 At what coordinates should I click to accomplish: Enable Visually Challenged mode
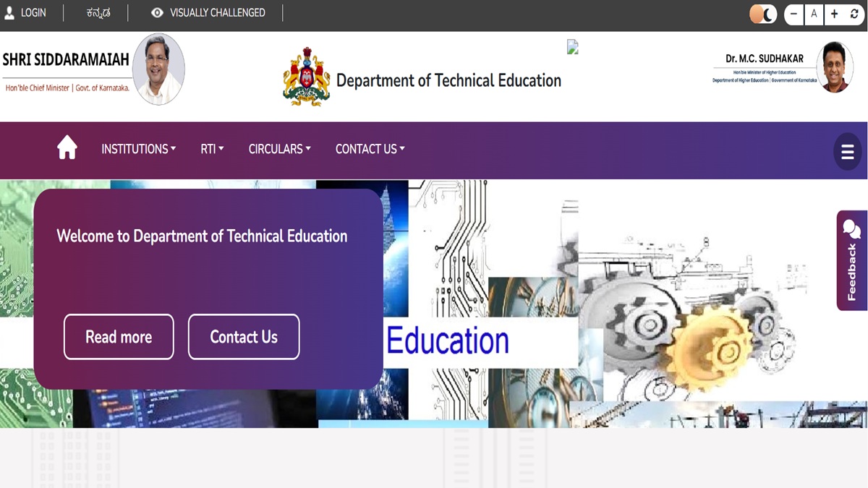(208, 13)
